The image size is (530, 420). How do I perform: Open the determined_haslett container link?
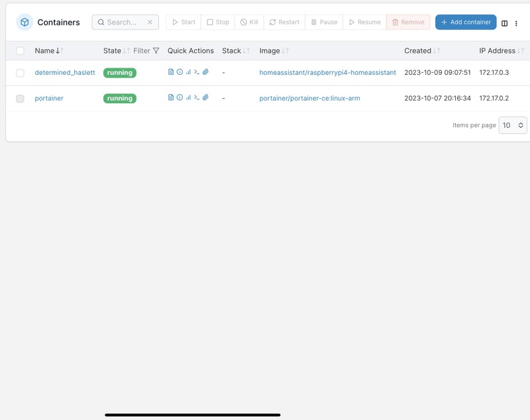[65, 72]
